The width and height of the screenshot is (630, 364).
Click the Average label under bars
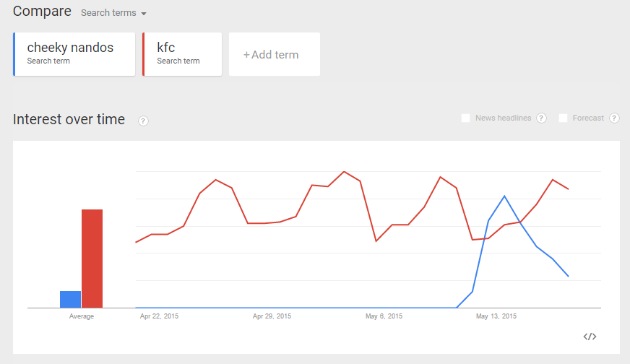(81, 316)
